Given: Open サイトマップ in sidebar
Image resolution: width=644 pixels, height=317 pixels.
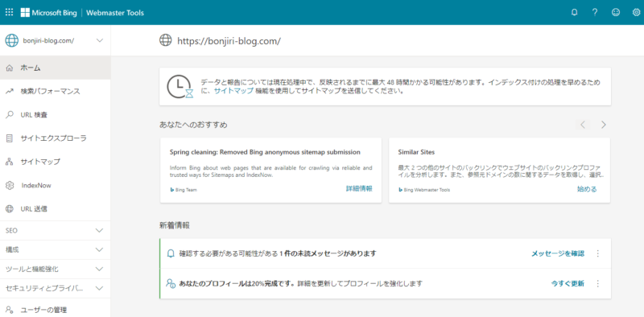Looking at the screenshot, I should pyautogui.click(x=55, y=162).
